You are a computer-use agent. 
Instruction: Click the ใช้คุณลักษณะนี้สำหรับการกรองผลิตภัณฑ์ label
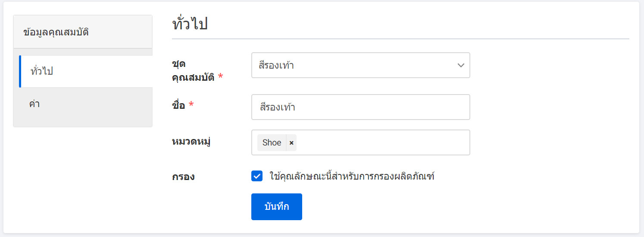pyautogui.click(x=352, y=176)
